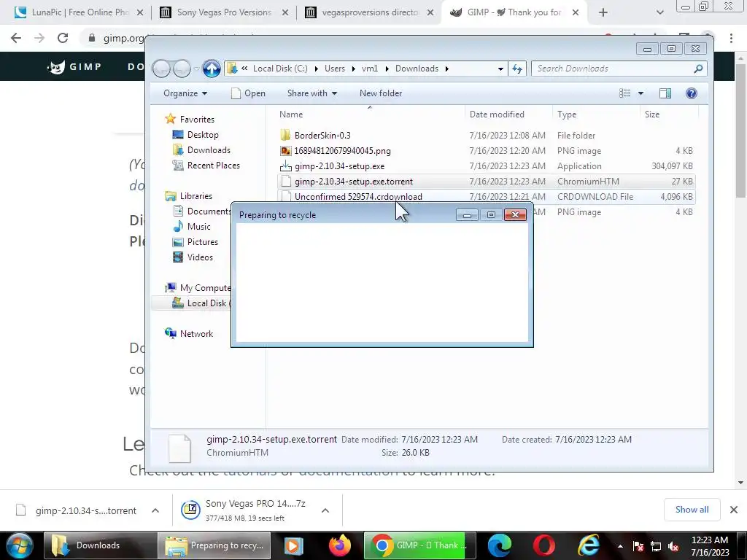The width and height of the screenshot is (747, 560).
Task: Expand gimp torrent download options chevron
Action: point(155,510)
